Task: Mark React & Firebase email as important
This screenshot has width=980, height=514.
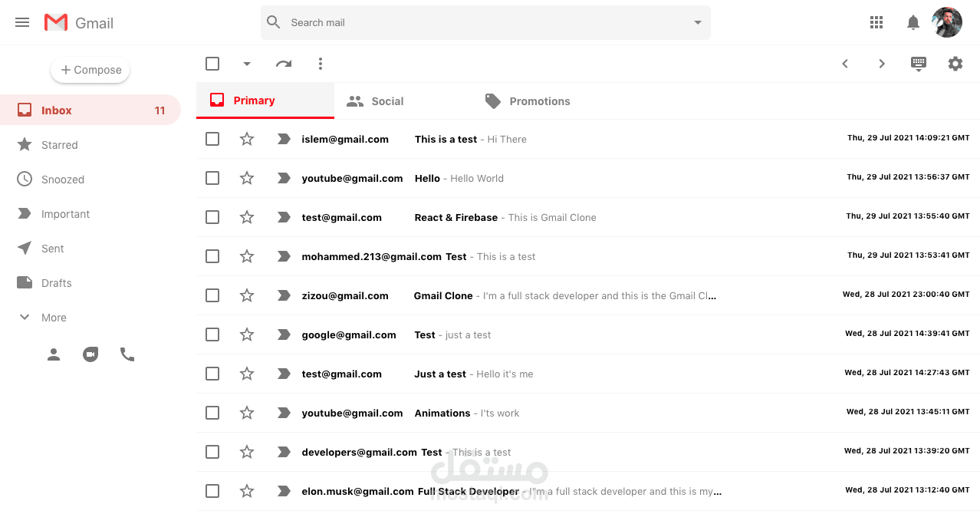Action: click(284, 217)
